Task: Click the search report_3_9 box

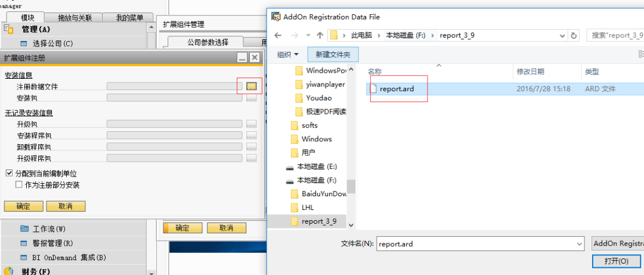Action: [615, 35]
